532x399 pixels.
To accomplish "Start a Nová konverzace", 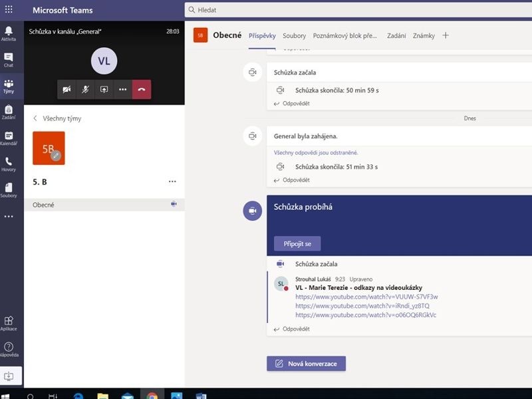I will tap(306, 363).
